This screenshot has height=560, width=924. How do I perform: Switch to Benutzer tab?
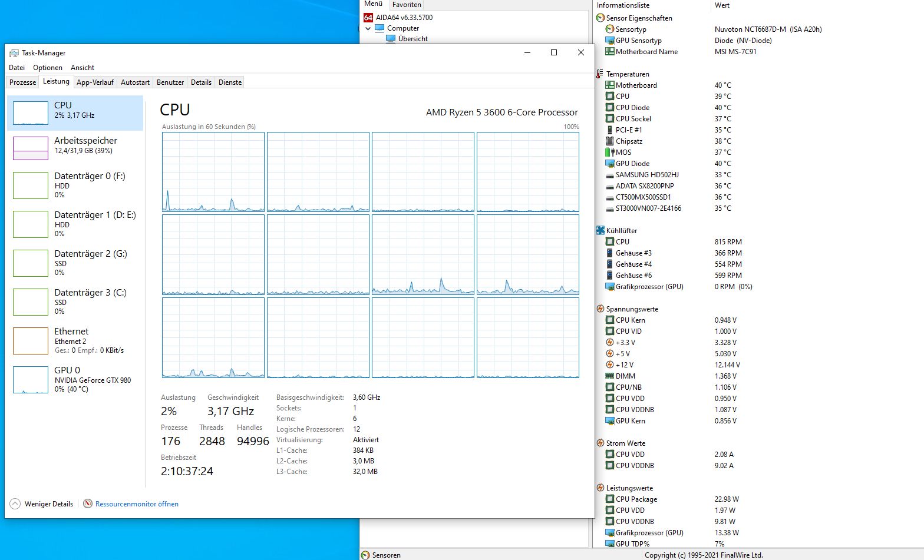coord(170,82)
